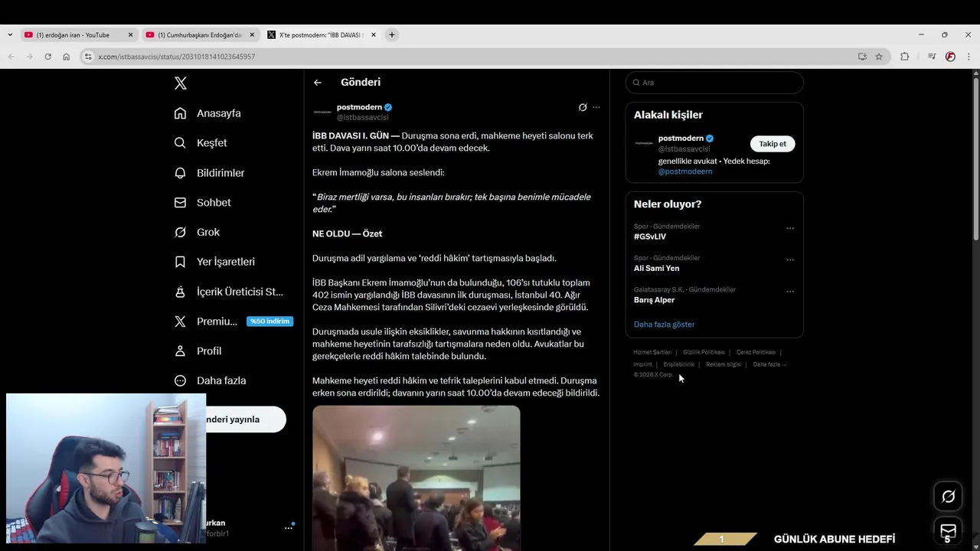Open the Profil person icon
The height and width of the screenshot is (551, 980).
[x=180, y=351]
